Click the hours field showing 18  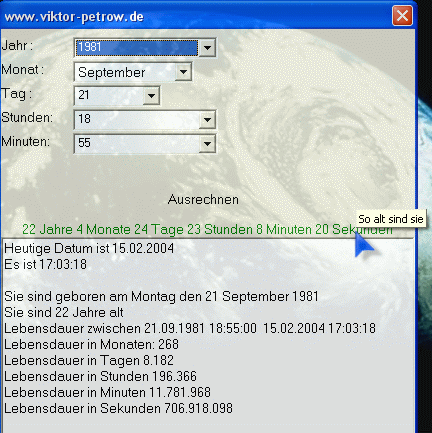[137, 120]
